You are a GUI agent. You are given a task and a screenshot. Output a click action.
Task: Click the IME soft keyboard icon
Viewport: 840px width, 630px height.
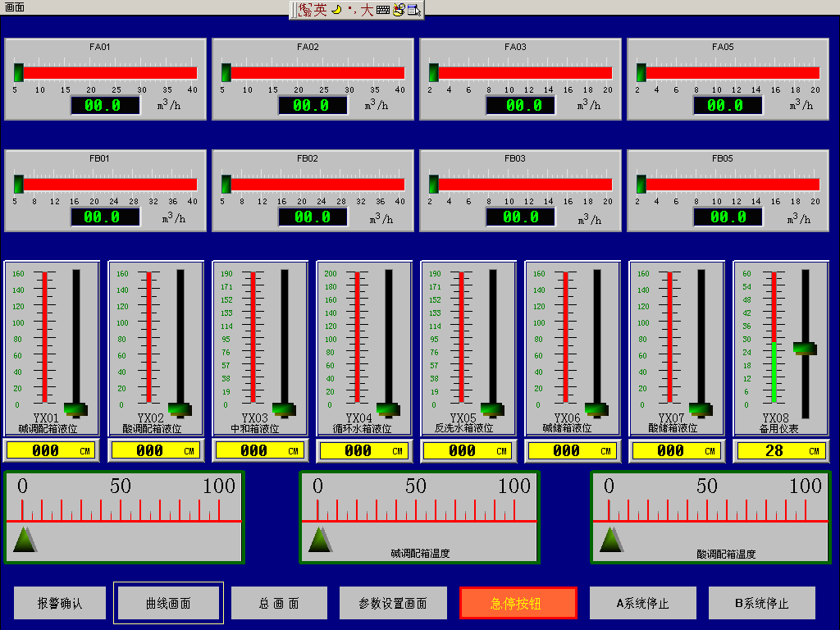382,10
